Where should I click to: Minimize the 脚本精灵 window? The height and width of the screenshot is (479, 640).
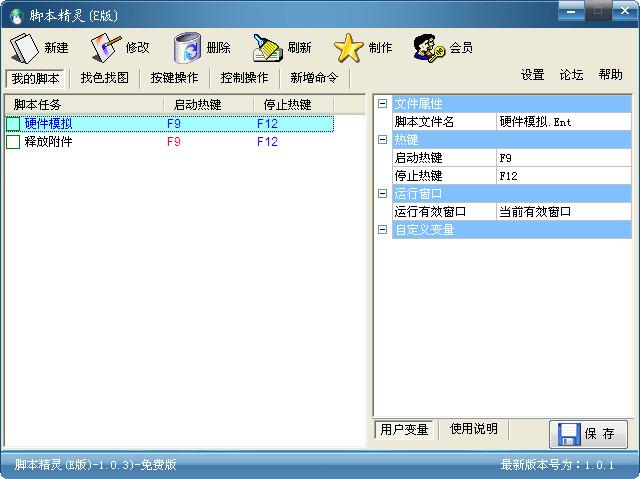tap(571, 11)
